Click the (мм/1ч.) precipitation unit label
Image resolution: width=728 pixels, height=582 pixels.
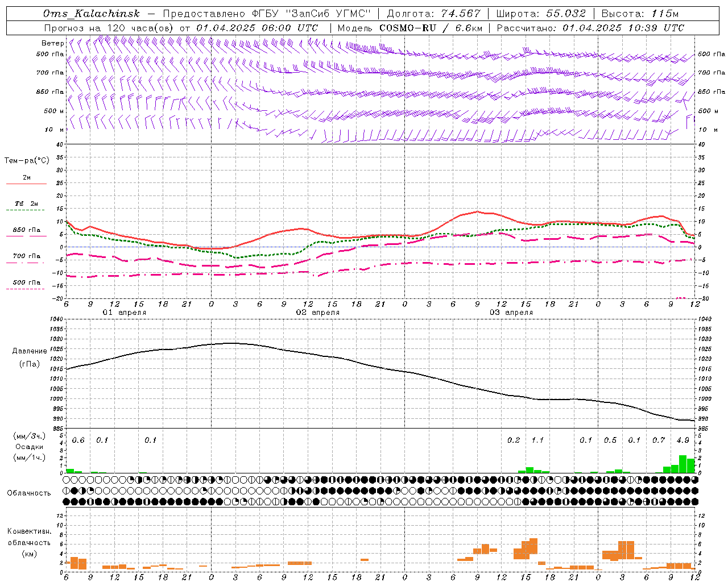point(30,458)
